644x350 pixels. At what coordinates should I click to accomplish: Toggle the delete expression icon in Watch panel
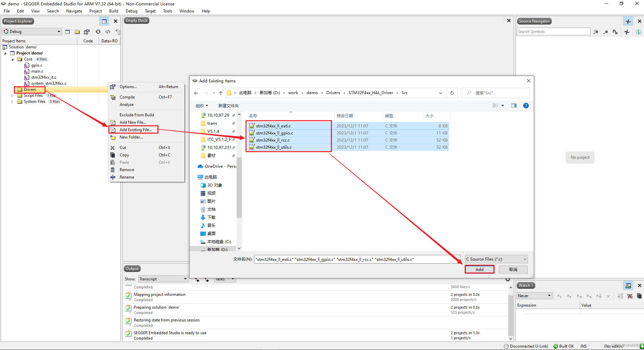(x=630, y=296)
